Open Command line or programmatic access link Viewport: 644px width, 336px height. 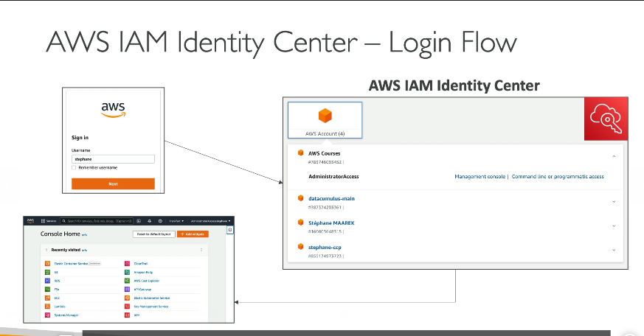tap(558, 176)
